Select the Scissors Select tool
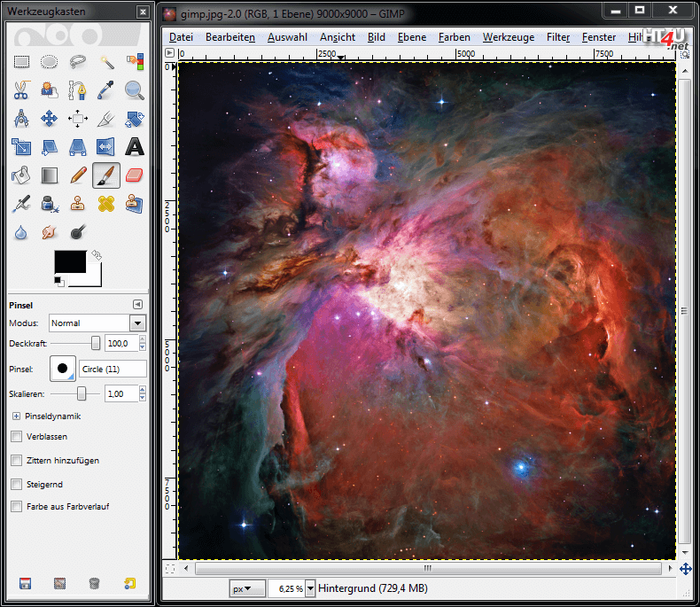 click(x=21, y=90)
